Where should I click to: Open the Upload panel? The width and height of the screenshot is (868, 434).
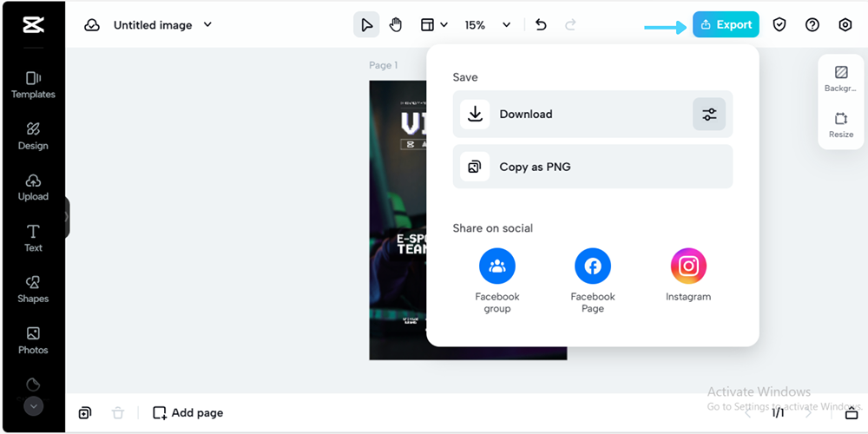(33, 187)
